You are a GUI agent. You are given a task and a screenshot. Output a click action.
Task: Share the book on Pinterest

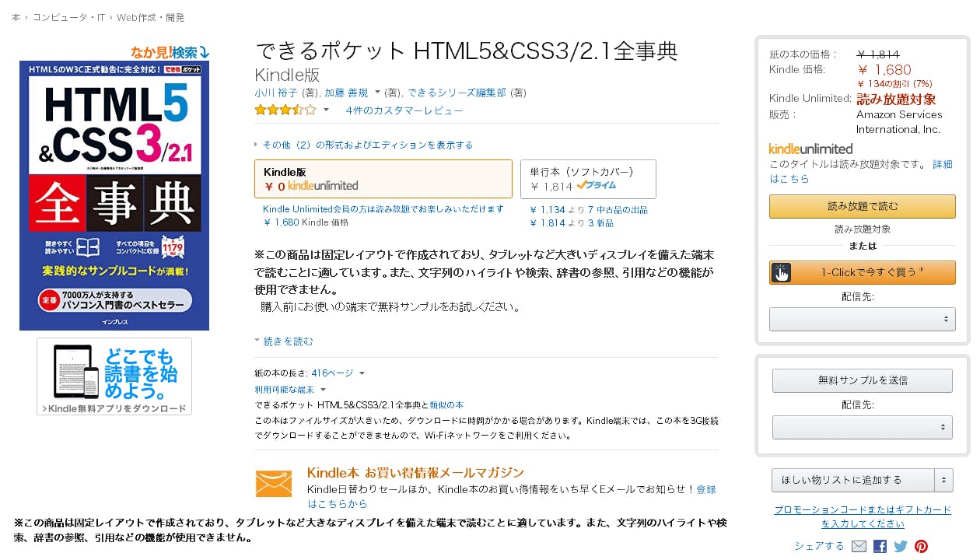tap(922, 546)
